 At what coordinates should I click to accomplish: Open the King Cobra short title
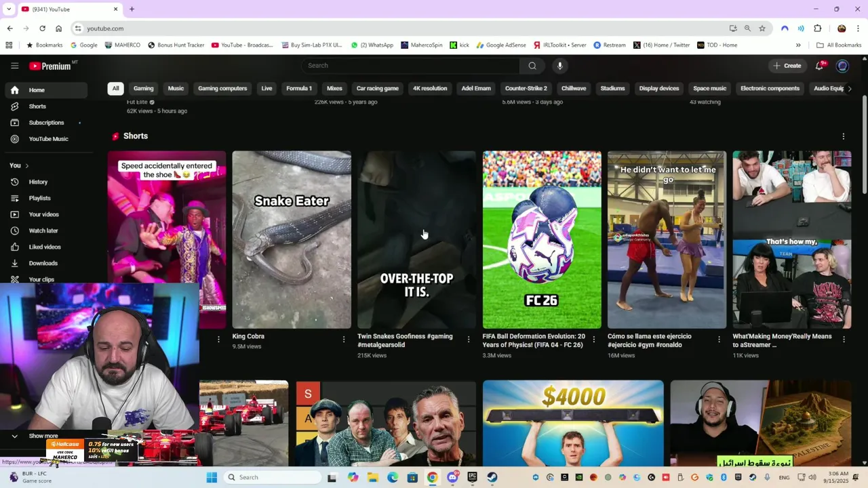248,336
